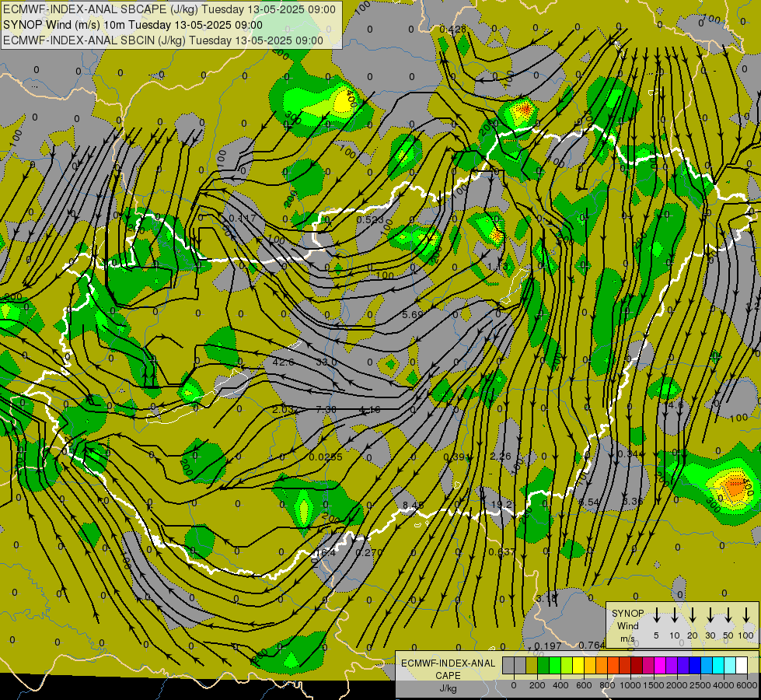Select the pure blue CAPE legend swatch
This screenshot has width=761, height=700.
click(x=695, y=665)
